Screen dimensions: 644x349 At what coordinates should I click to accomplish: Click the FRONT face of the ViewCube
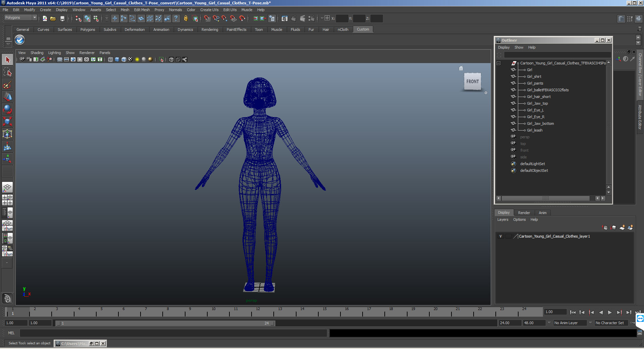(473, 82)
